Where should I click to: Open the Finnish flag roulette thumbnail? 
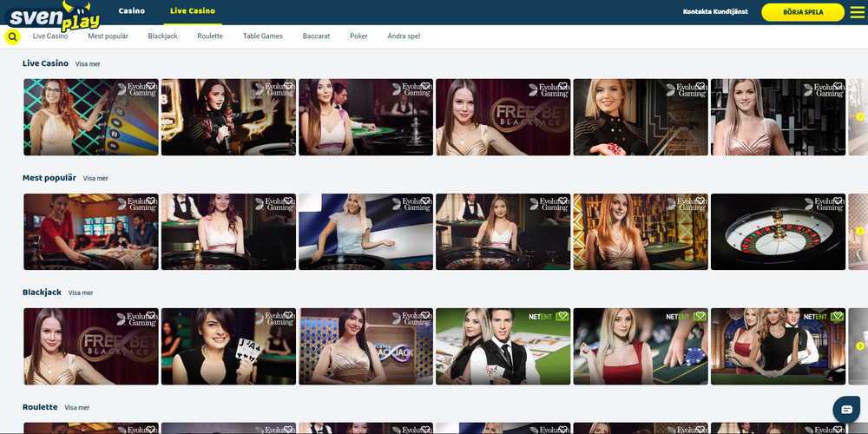(x=366, y=232)
